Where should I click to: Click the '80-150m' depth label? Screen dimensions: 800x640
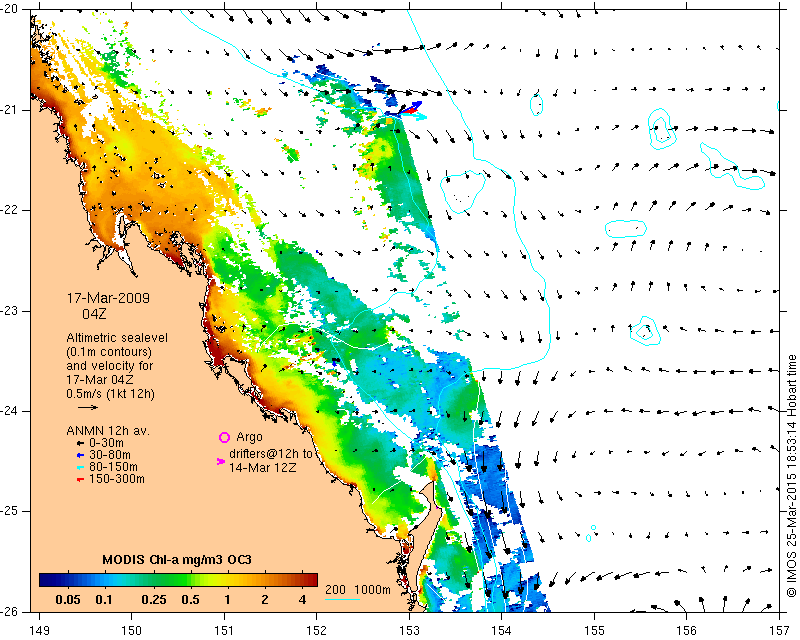(113, 467)
